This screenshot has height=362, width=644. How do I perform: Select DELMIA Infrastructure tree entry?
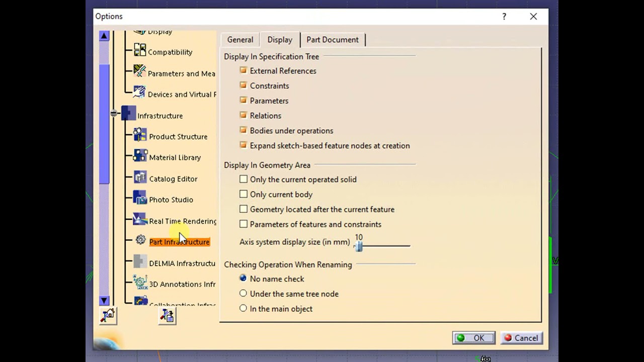pos(182,263)
